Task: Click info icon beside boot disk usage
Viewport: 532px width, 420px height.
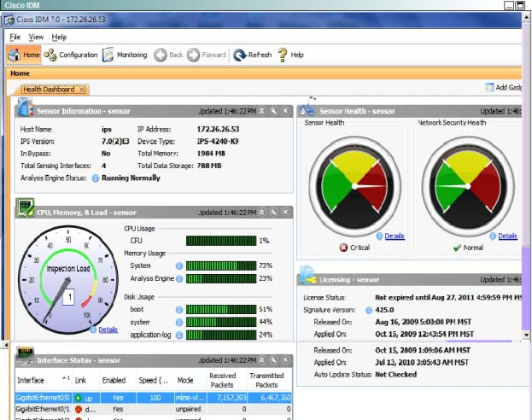Action: click(179, 309)
